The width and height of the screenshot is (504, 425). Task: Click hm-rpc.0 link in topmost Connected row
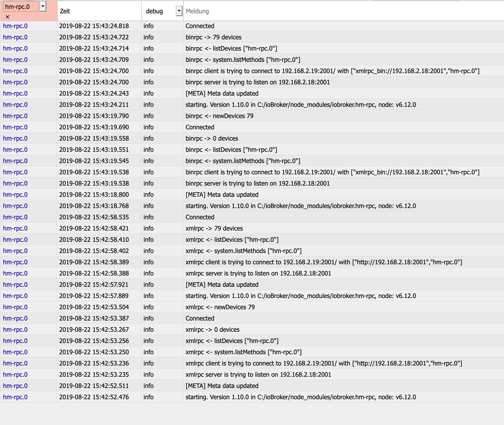(x=15, y=26)
